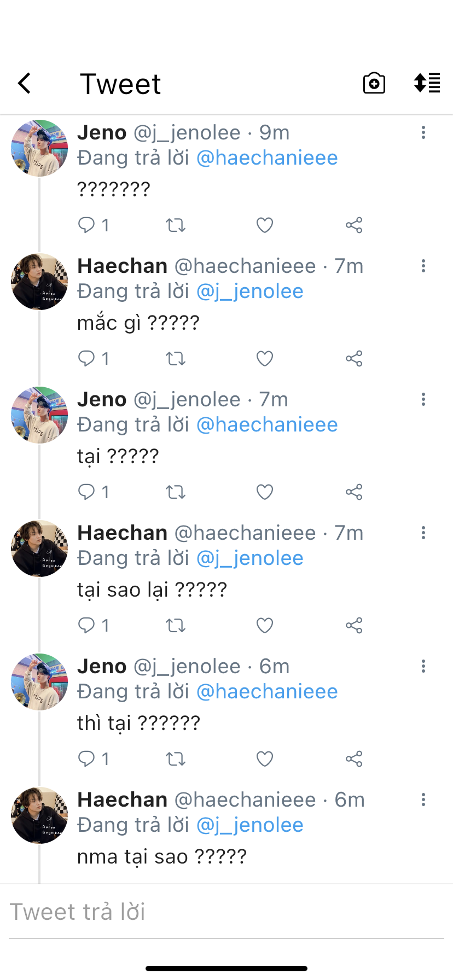Share Haechan's "tại sao lại ?????" tweet
Screen dimensions: 453x980
(354, 626)
